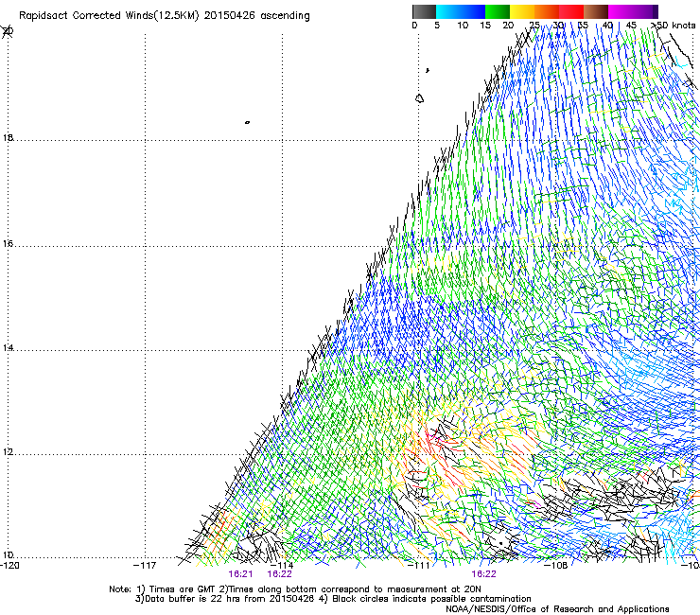Click the '16:22' time label between -111 and -108

483,574
